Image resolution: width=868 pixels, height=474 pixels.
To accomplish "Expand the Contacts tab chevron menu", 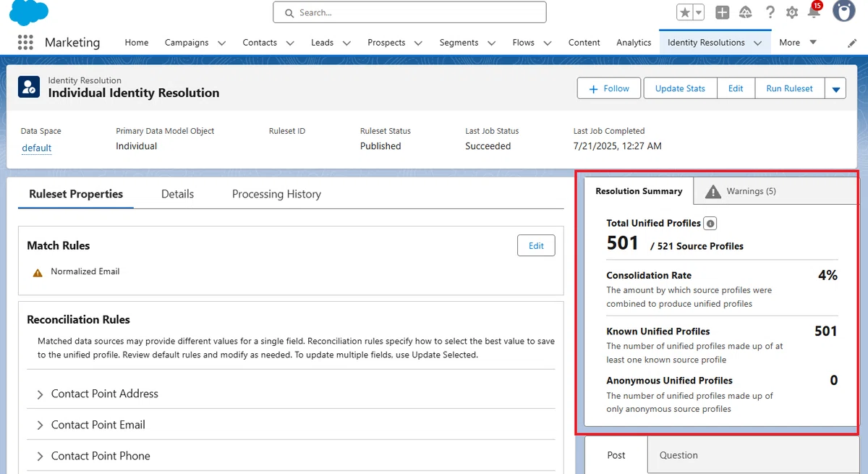I will 290,43.
